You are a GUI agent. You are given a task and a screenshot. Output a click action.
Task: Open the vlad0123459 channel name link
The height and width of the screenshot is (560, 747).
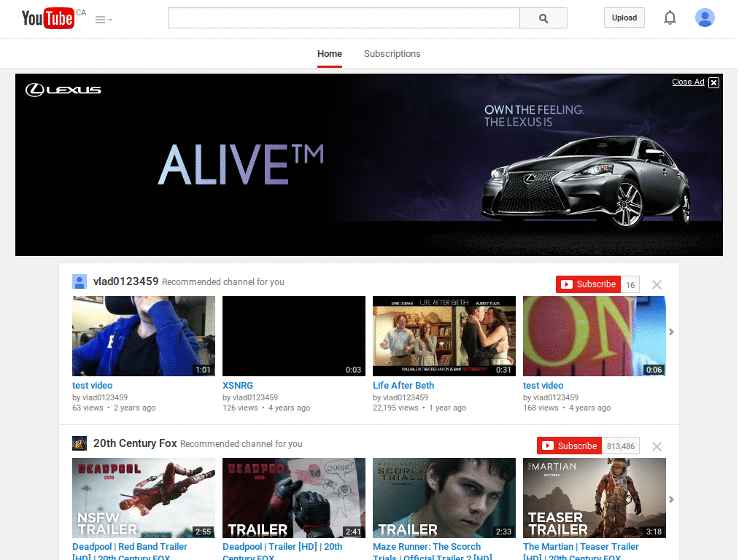click(x=125, y=281)
